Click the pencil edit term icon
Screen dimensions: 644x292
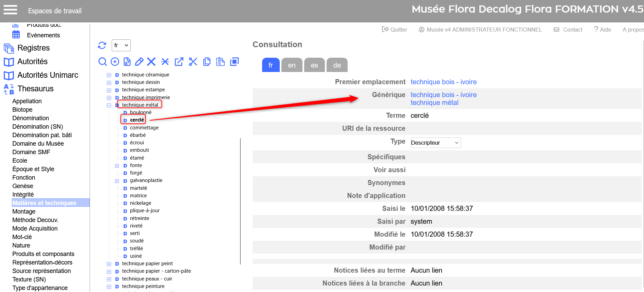click(x=139, y=61)
